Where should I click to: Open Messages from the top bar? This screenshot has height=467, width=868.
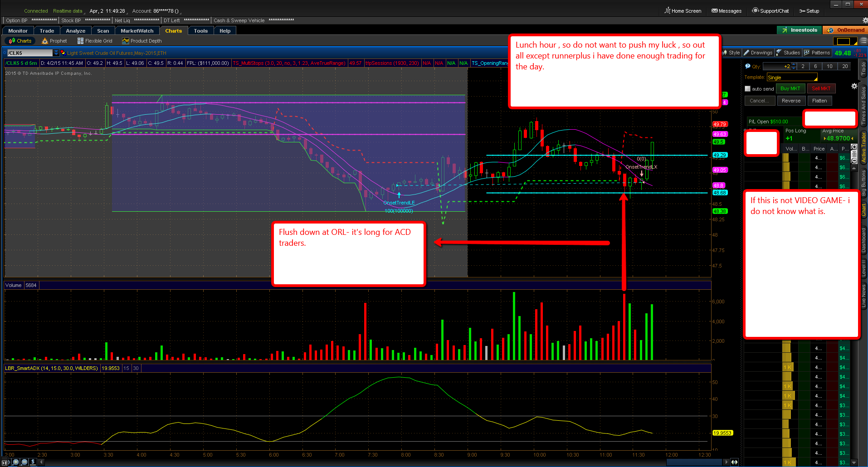(727, 11)
